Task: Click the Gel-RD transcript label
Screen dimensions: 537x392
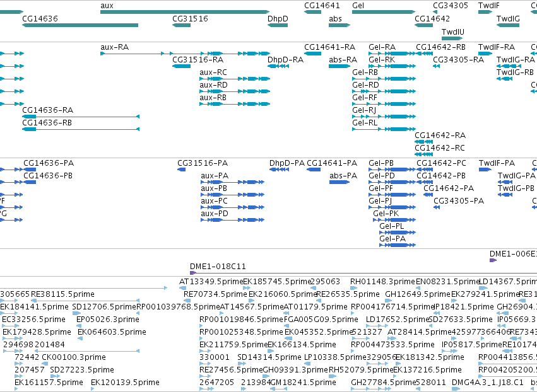Action: point(365,85)
